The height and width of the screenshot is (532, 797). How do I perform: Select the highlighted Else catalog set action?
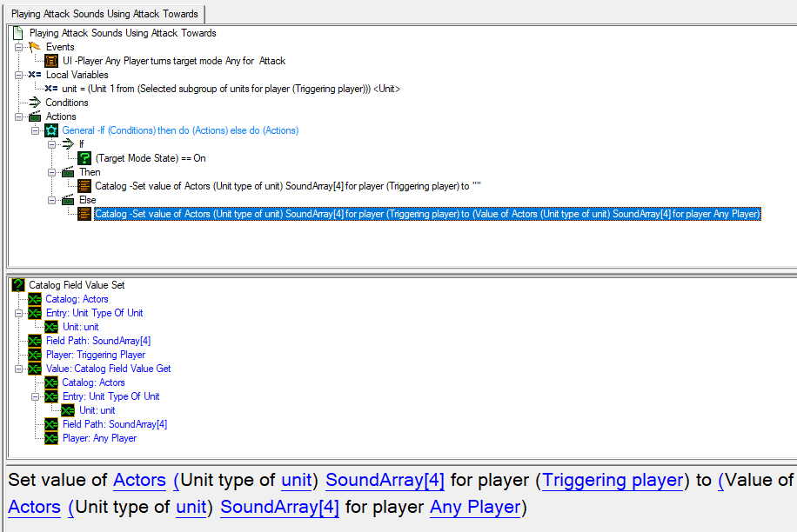427,214
